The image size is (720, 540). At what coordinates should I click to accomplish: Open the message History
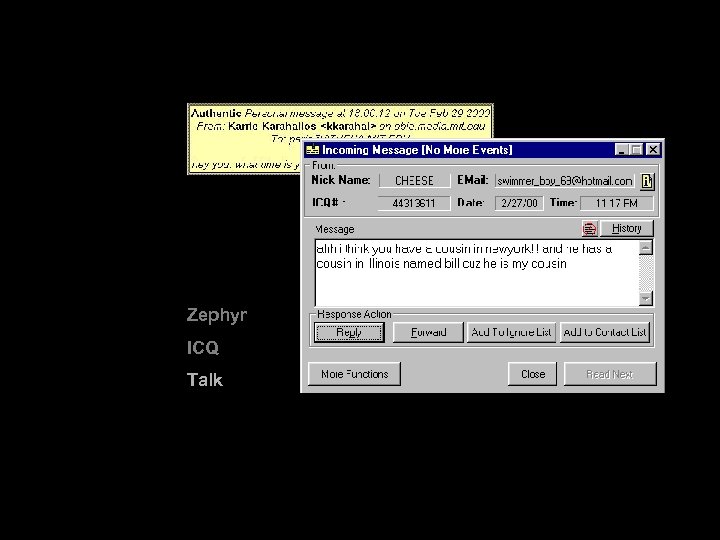[626, 228]
